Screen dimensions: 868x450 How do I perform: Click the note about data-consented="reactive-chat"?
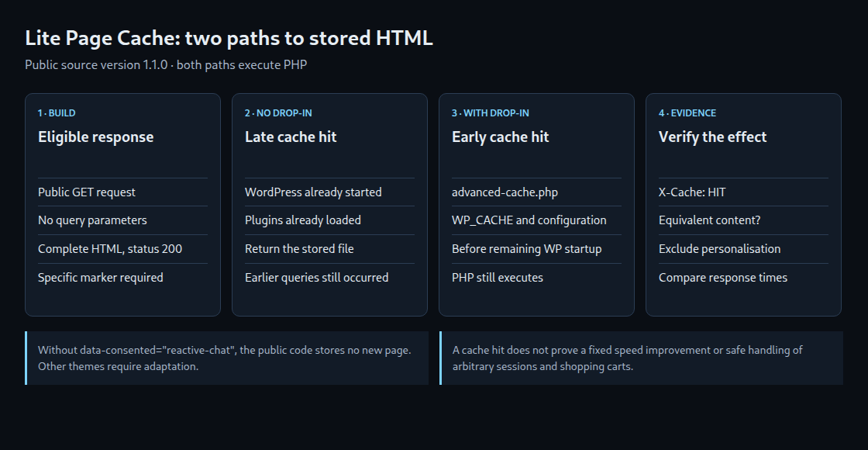pos(226,358)
